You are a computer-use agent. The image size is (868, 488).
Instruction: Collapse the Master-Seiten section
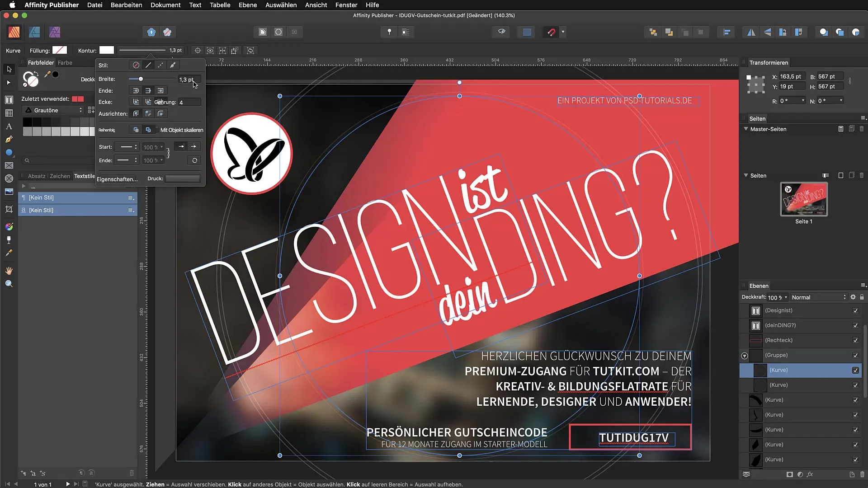point(746,129)
